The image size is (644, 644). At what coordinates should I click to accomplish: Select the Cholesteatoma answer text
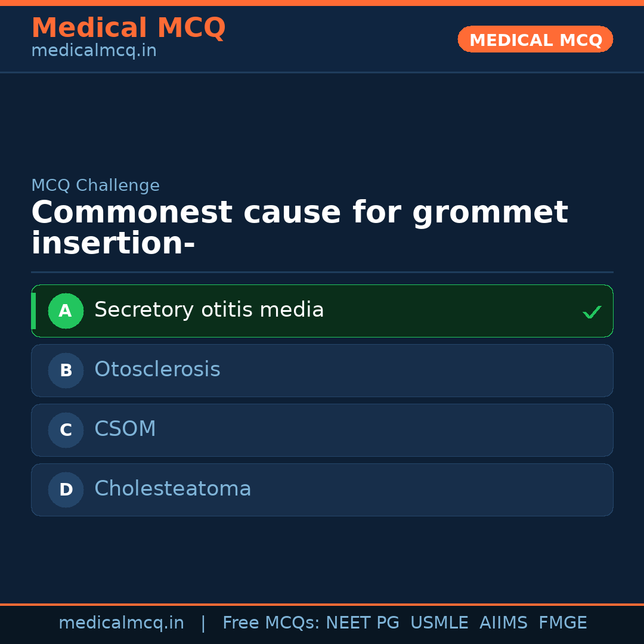point(173,489)
